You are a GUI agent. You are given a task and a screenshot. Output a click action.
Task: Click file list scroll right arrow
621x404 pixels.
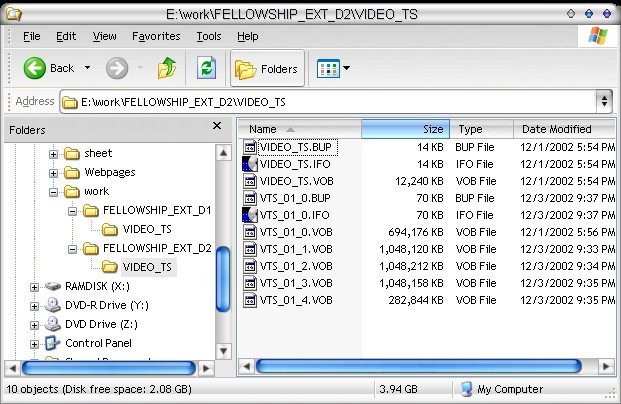point(606,366)
